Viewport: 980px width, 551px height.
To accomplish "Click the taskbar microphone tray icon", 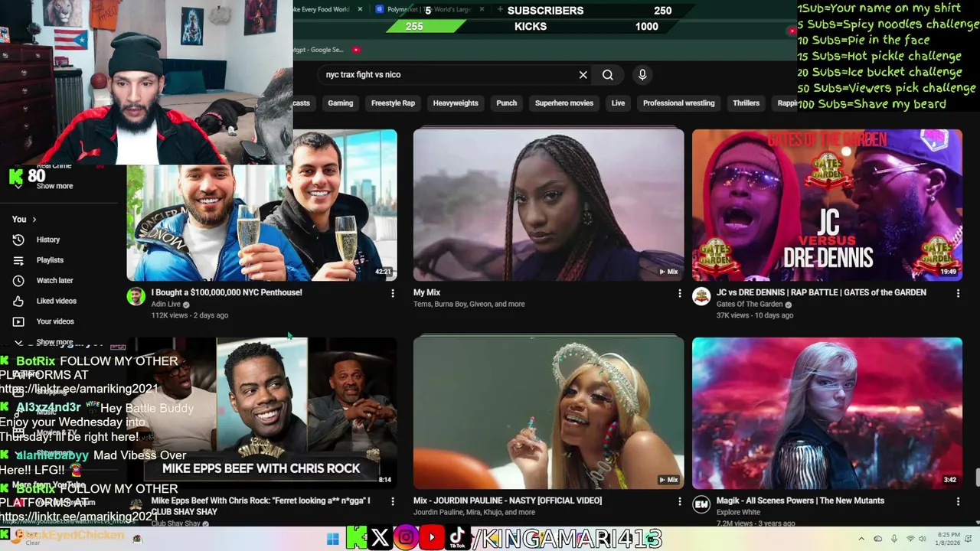I will coord(894,539).
